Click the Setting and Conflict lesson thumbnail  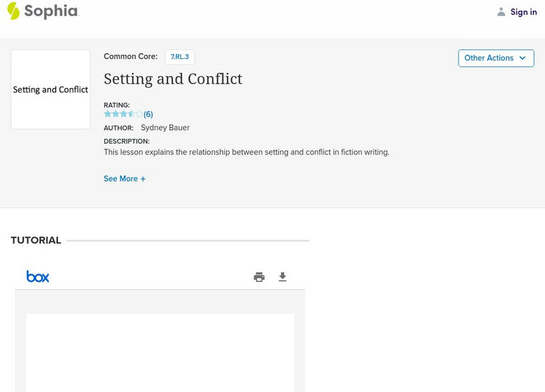50,89
